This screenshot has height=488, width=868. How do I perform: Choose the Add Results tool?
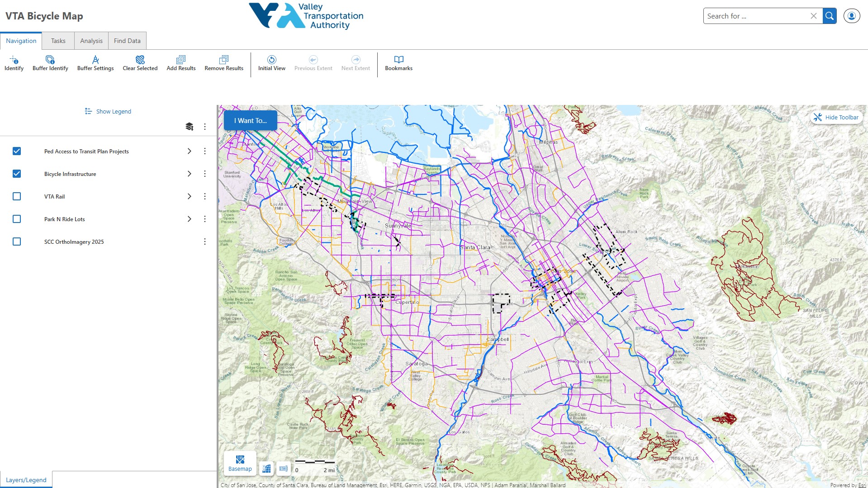click(x=181, y=63)
